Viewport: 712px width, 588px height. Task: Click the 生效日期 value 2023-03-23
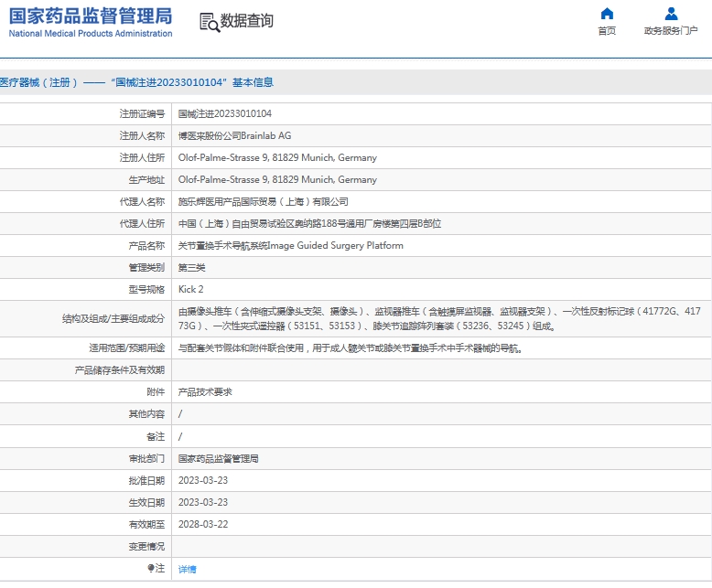[203, 503]
